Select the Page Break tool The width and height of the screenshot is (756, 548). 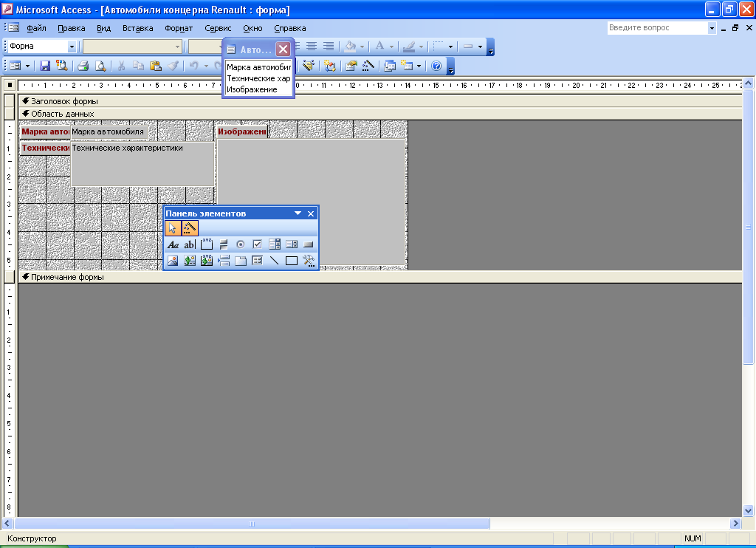coord(223,261)
